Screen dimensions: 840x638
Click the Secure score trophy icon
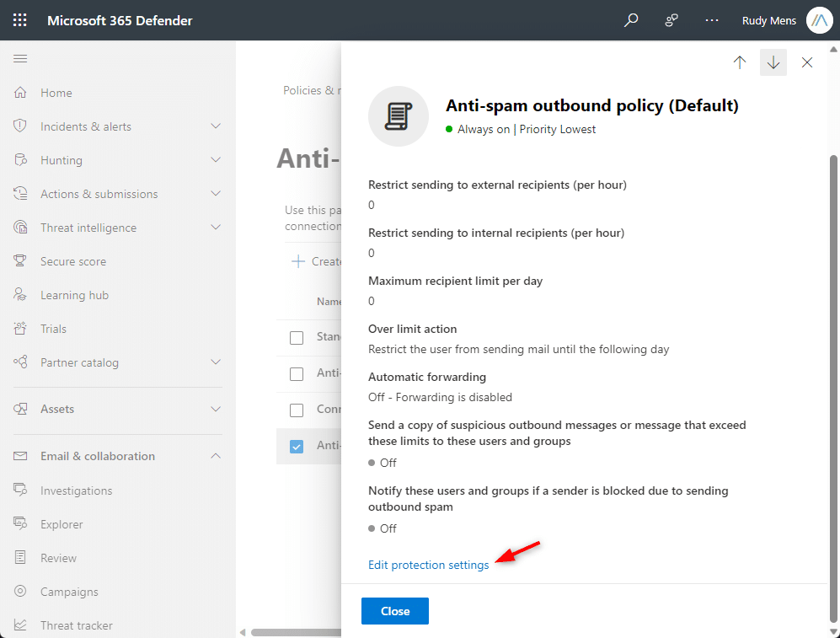click(x=20, y=261)
